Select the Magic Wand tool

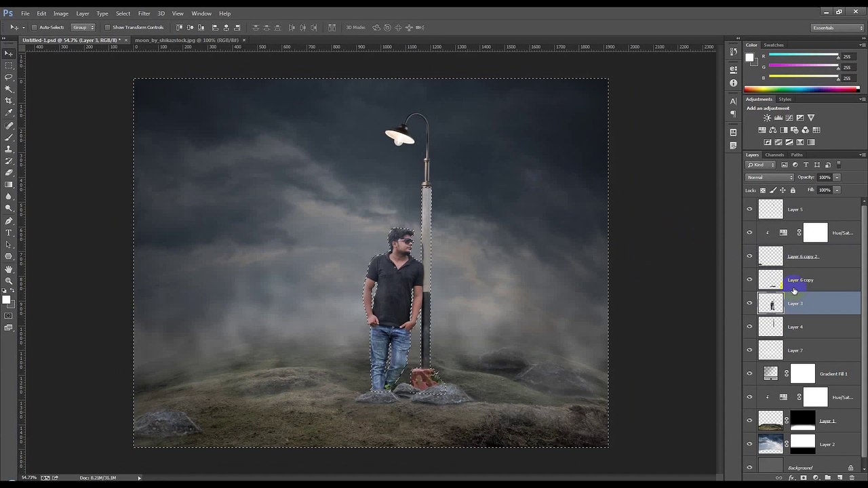coord(8,89)
